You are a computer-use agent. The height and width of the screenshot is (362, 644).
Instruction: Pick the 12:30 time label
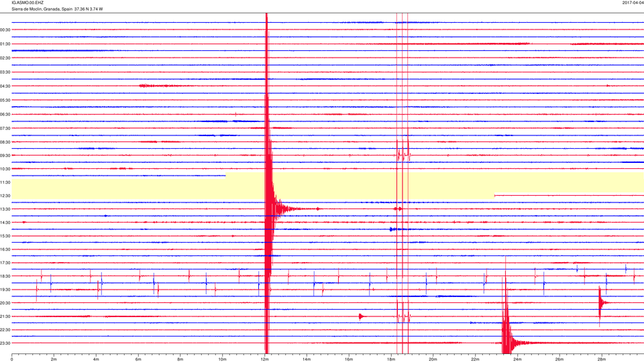(x=5, y=196)
